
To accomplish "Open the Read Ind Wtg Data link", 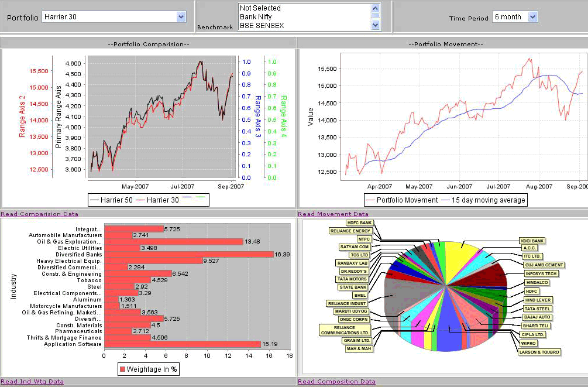I will (32, 381).
